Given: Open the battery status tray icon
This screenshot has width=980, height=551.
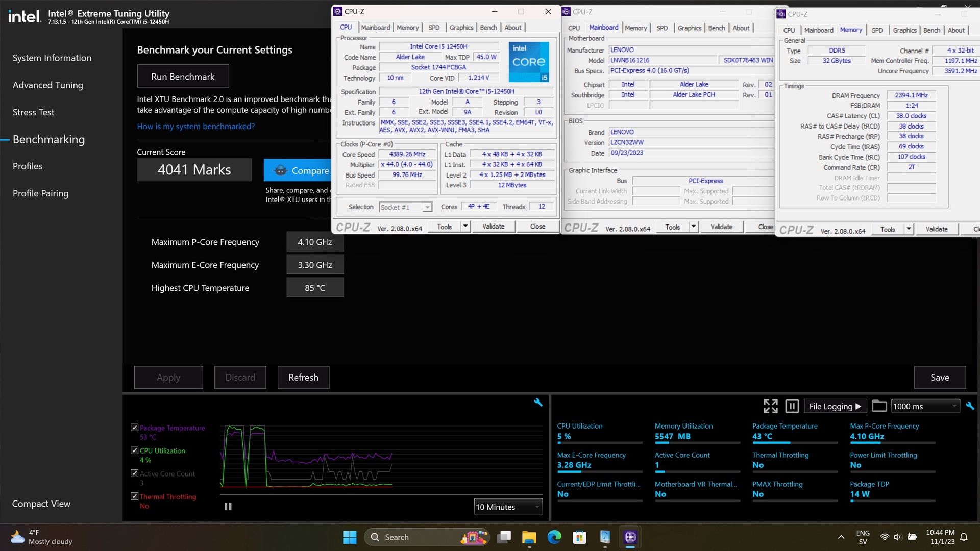Looking at the screenshot, I should (x=912, y=537).
